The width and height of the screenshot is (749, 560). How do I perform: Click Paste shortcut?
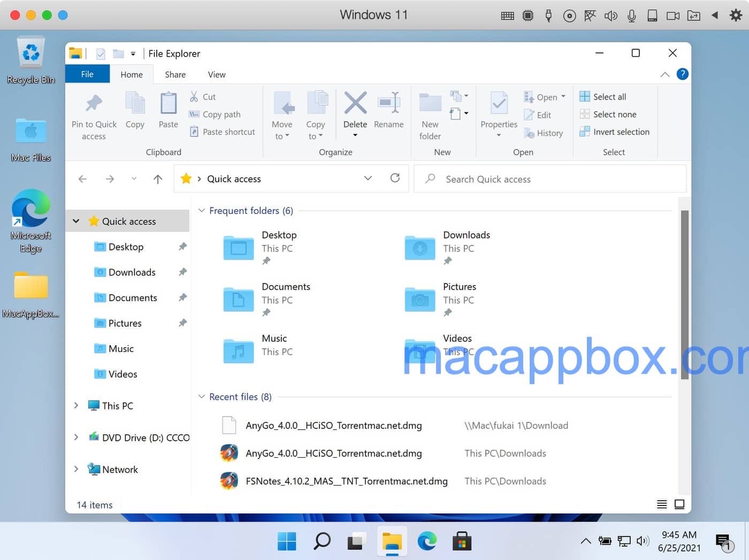(222, 132)
